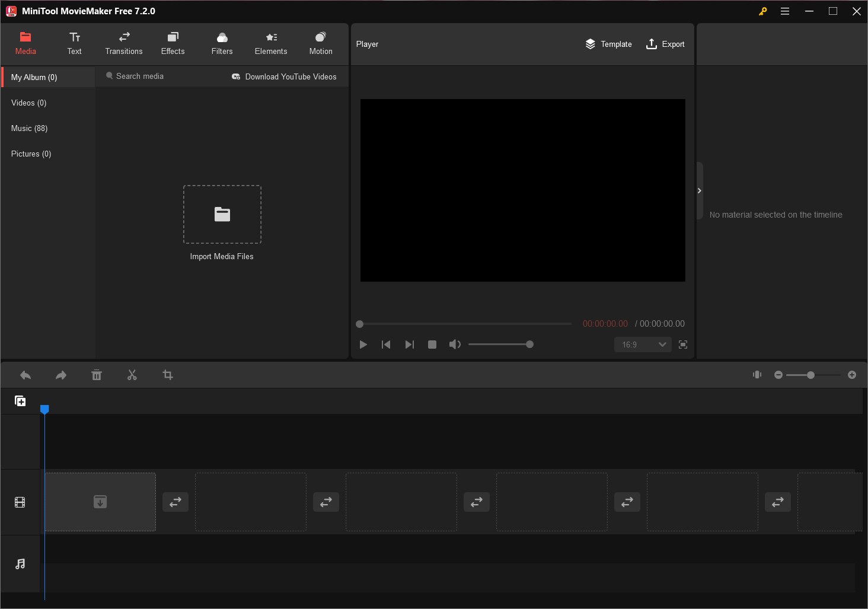This screenshot has height=609, width=868.
Task: Enter full screen preview mode
Action: click(x=683, y=345)
